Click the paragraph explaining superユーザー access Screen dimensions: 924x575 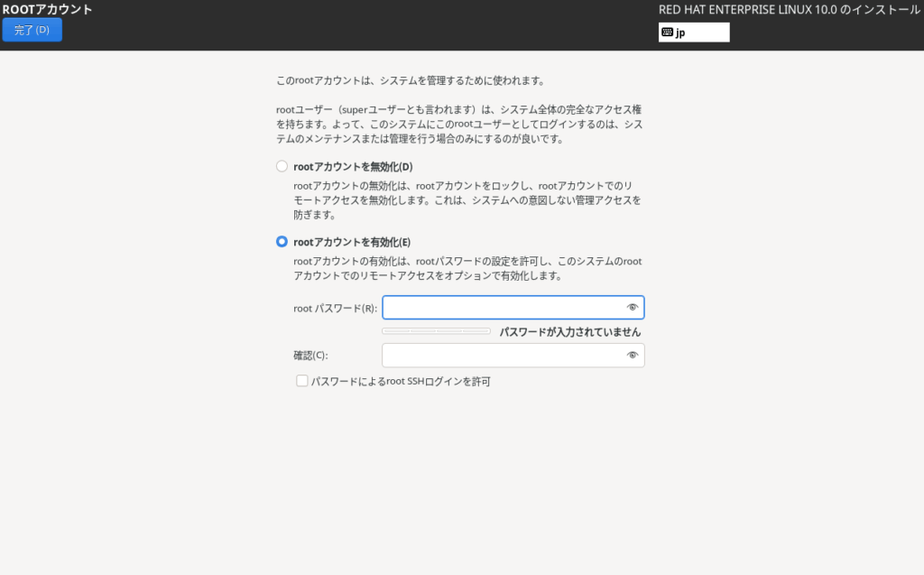tap(459, 124)
